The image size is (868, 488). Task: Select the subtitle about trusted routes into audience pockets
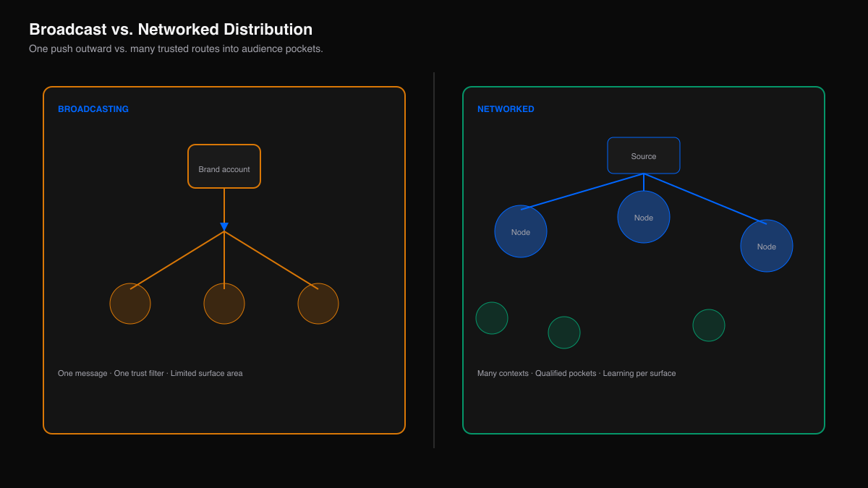click(176, 49)
